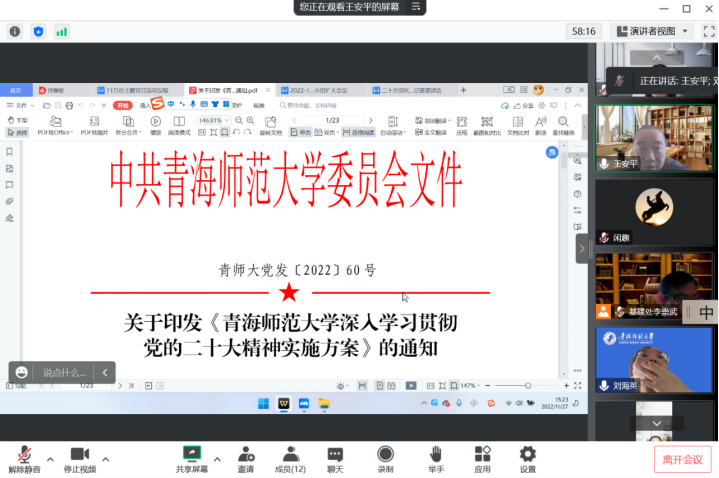Open meeting 设置 settings
The image size is (719, 478).
pyautogui.click(x=528, y=460)
